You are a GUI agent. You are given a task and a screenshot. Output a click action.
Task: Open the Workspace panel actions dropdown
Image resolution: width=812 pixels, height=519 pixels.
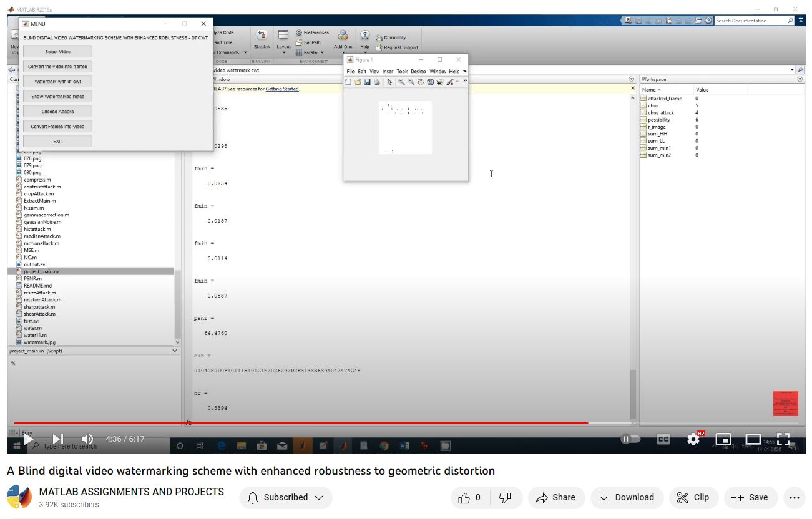click(x=800, y=79)
